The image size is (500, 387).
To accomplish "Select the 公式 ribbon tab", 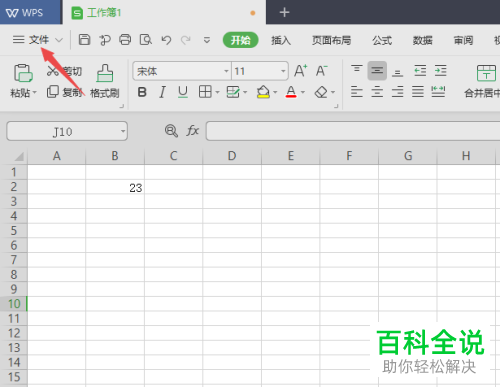I will 382,40.
